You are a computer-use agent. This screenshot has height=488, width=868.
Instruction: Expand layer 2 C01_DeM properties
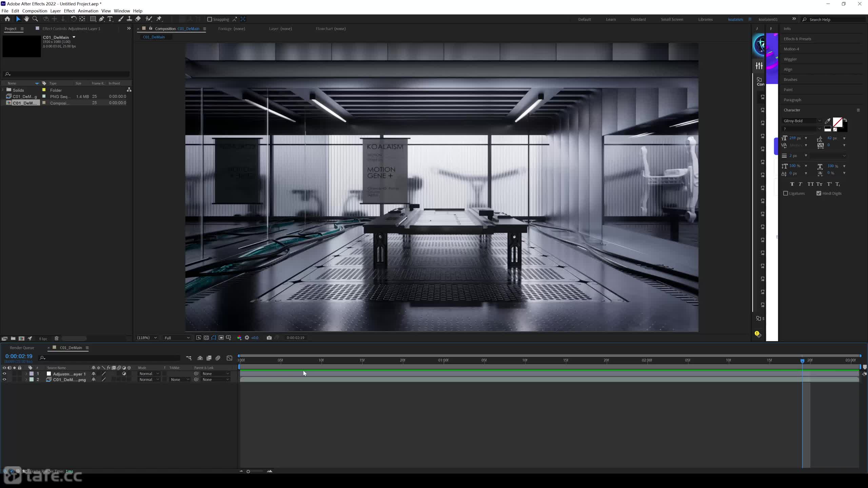(x=26, y=380)
